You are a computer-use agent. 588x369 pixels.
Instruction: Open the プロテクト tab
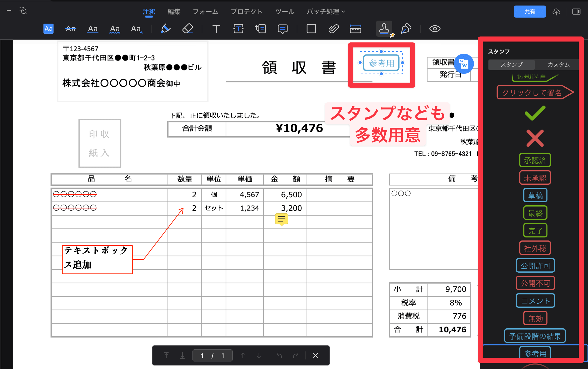(x=247, y=12)
